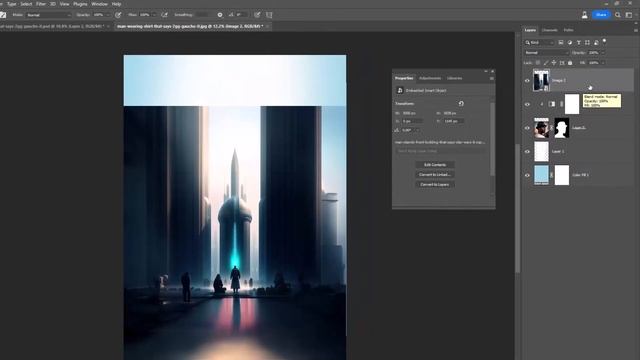The width and height of the screenshot is (640, 360).
Task: Toggle pressure for size icon
Action: [x=257, y=15]
